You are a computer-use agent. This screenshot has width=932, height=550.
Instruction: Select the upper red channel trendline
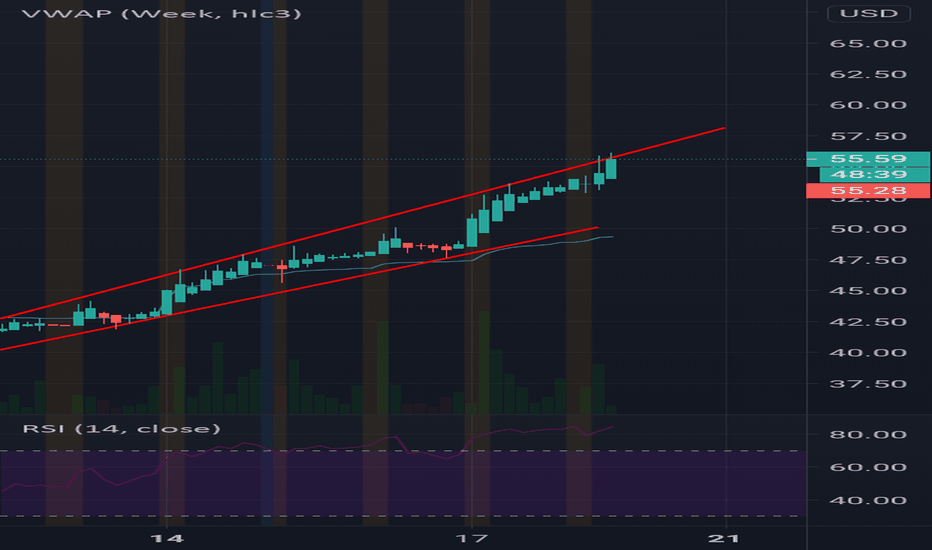363,222
